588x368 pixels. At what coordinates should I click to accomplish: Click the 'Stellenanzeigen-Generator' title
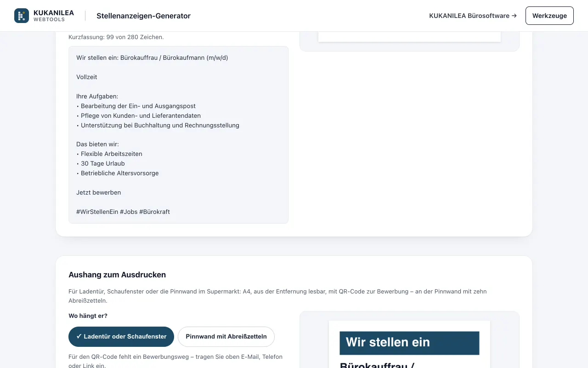[x=143, y=16]
